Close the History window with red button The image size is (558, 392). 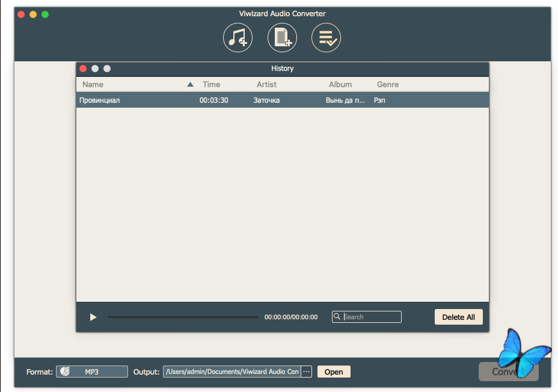83,69
